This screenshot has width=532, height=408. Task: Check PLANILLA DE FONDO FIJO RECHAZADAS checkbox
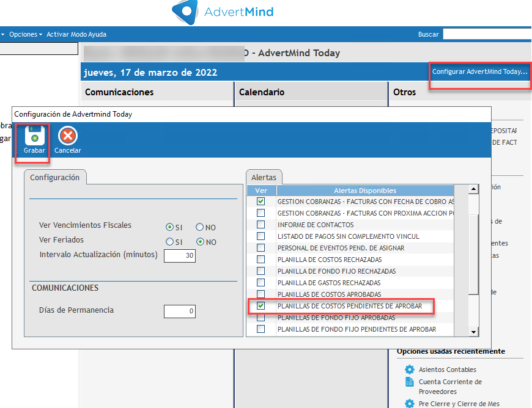pyautogui.click(x=260, y=271)
